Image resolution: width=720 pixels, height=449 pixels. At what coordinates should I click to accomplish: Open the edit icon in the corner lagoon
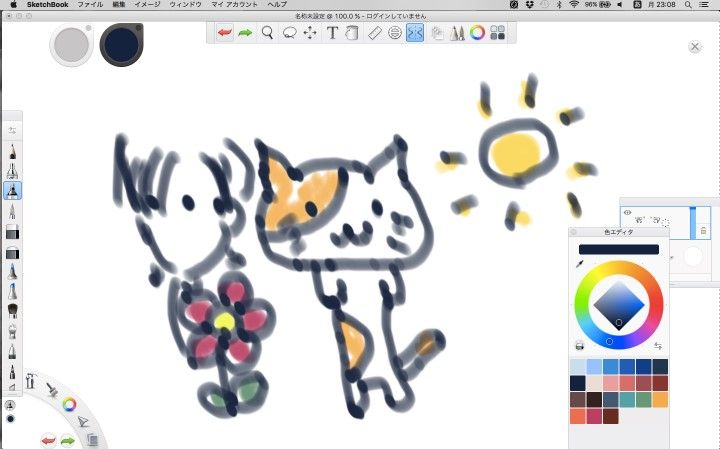(x=83, y=421)
